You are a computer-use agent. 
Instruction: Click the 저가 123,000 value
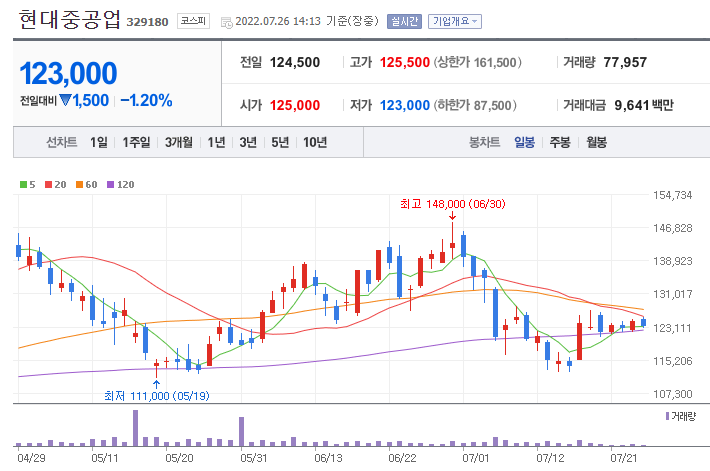point(404,105)
